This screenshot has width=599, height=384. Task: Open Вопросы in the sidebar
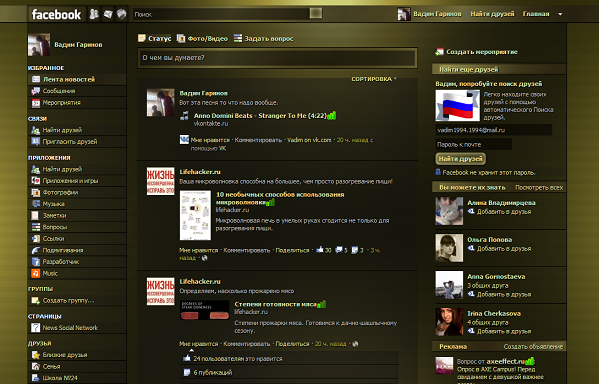click(x=77, y=227)
